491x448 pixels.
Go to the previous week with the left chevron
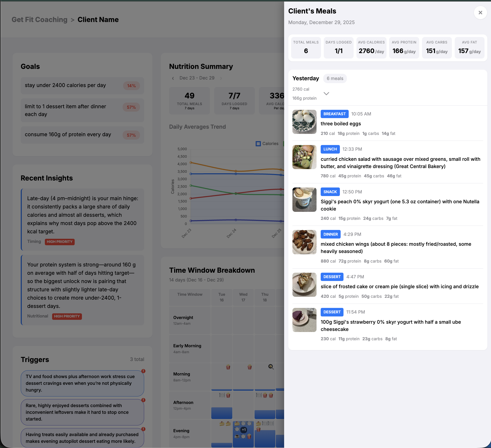click(173, 78)
